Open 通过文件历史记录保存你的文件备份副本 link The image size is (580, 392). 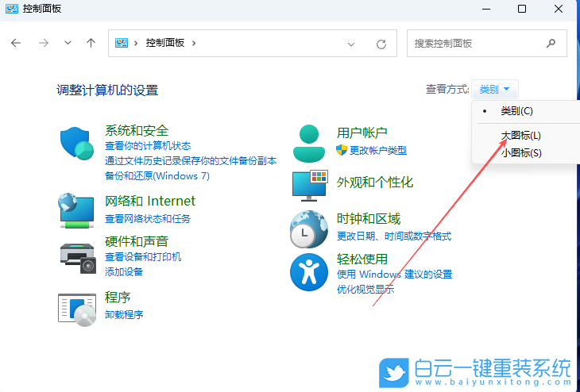(191, 161)
